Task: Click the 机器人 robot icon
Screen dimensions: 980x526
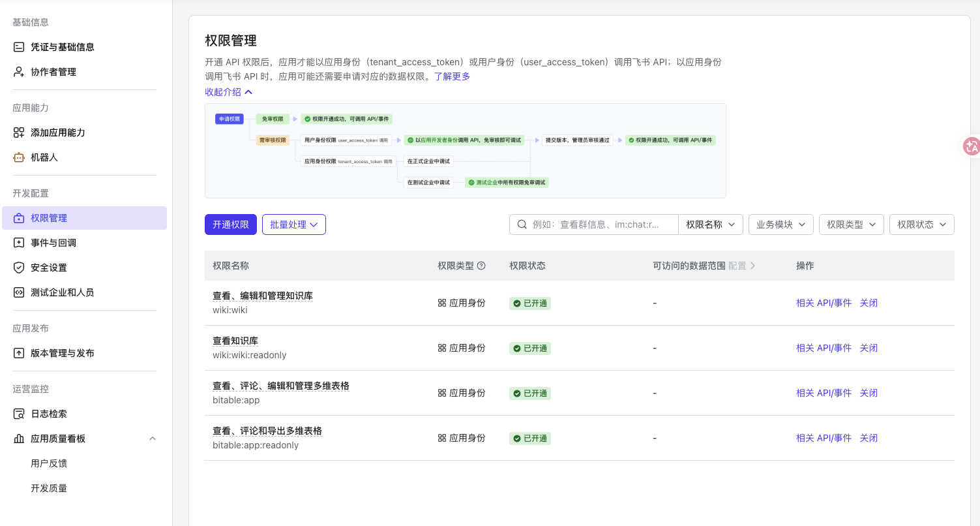Action: (19, 157)
